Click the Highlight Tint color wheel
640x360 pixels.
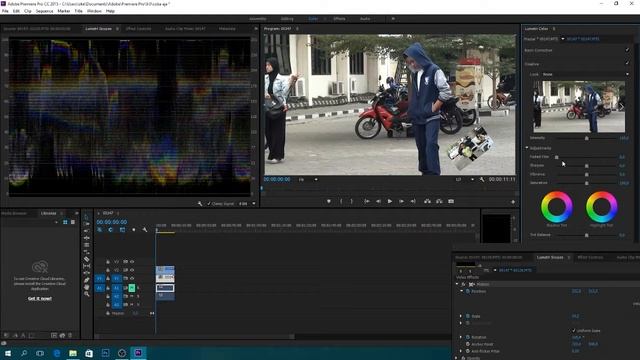coord(602,207)
